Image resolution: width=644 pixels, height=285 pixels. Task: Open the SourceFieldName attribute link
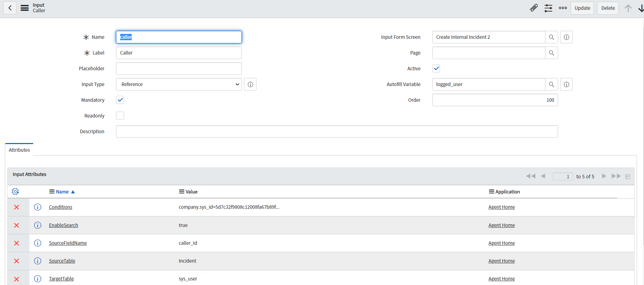68,243
